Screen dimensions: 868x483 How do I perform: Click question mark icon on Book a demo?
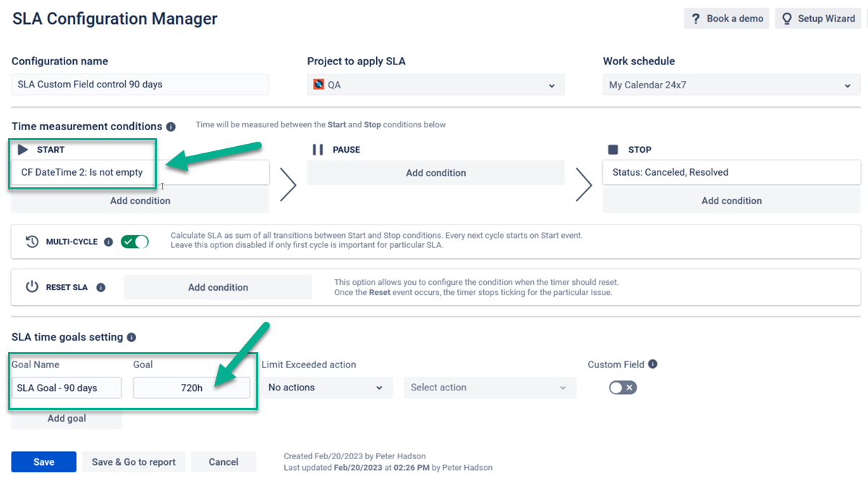696,18
